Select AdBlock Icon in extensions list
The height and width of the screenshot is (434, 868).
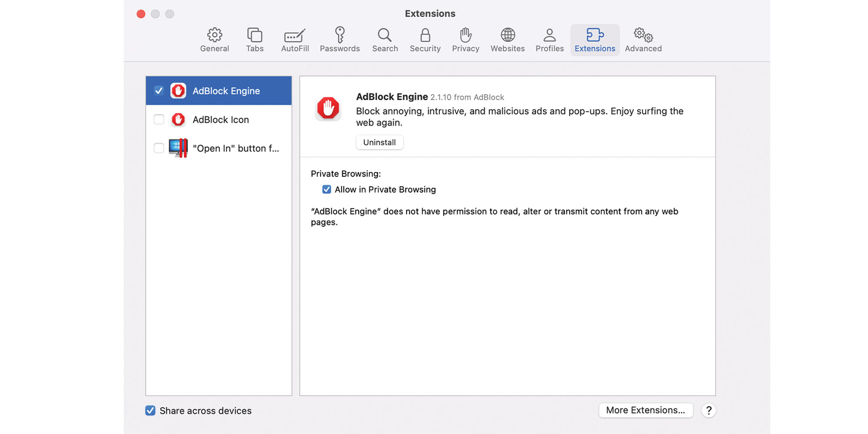coord(221,119)
